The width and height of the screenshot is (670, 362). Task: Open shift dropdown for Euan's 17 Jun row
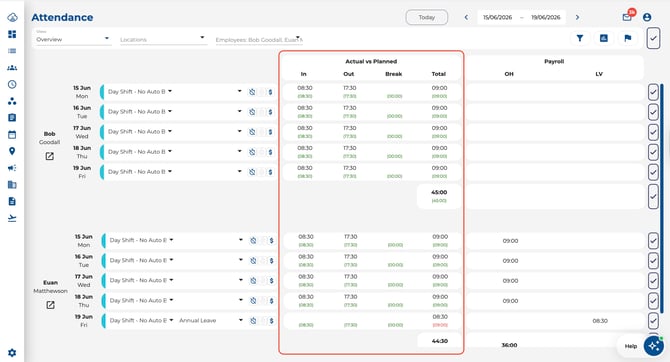pyautogui.click(x=141, y=280)
